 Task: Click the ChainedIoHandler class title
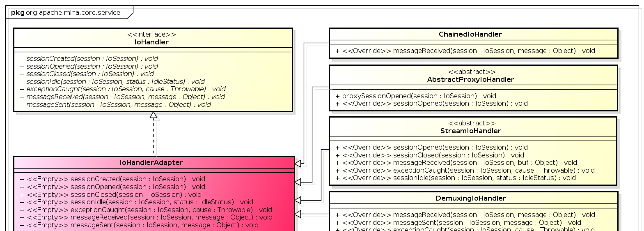click(x=470, y=35)
